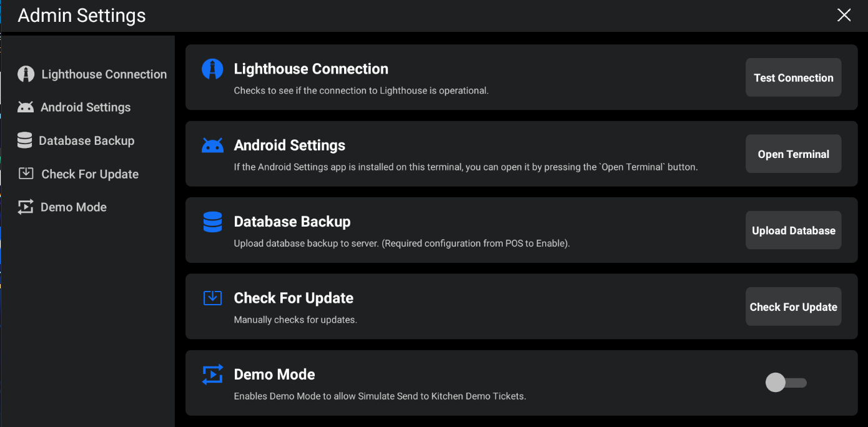Screen dimensions: 868x427
Task: Click the Demo Mode icon in the sidebar
Action: tap(26, 207)
